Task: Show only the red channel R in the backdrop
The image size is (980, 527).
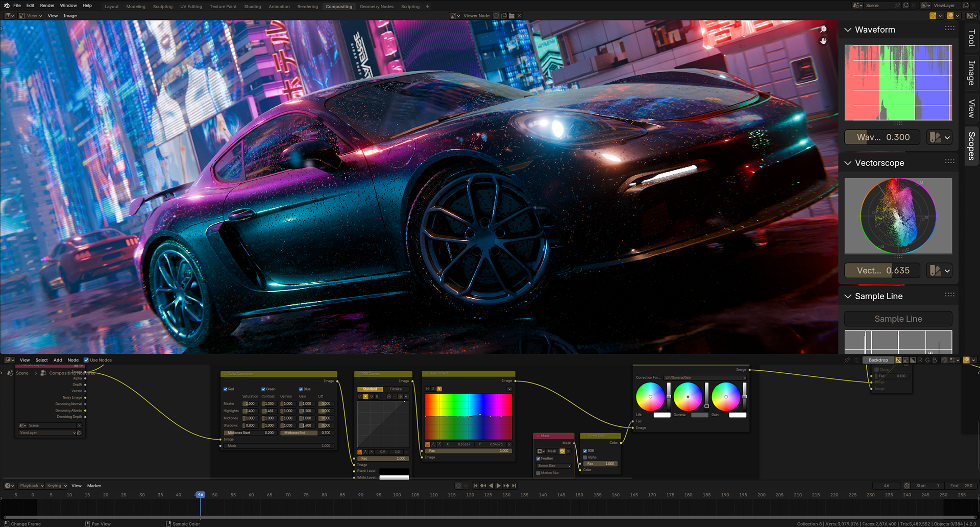Action: pos(920,360)
